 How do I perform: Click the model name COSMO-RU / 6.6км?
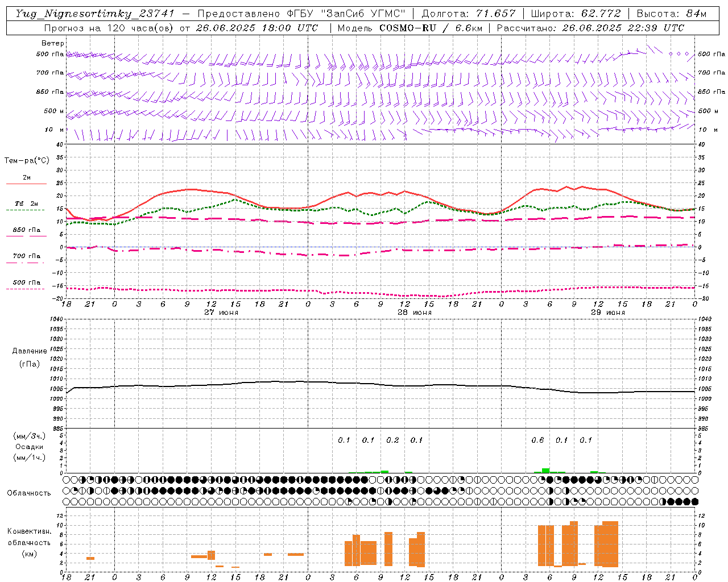pyautogui.click(x=431, y=28)
